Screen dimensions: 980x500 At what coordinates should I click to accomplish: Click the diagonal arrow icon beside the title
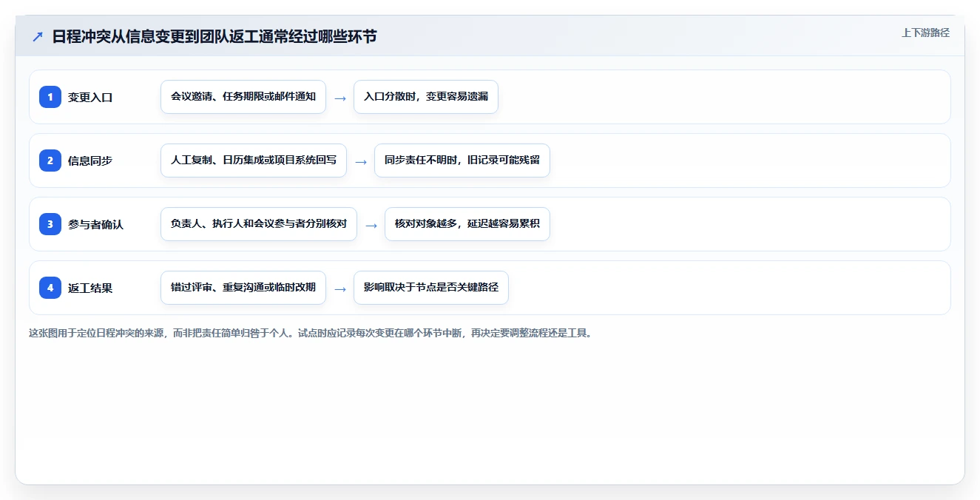(x=38, y=37)
